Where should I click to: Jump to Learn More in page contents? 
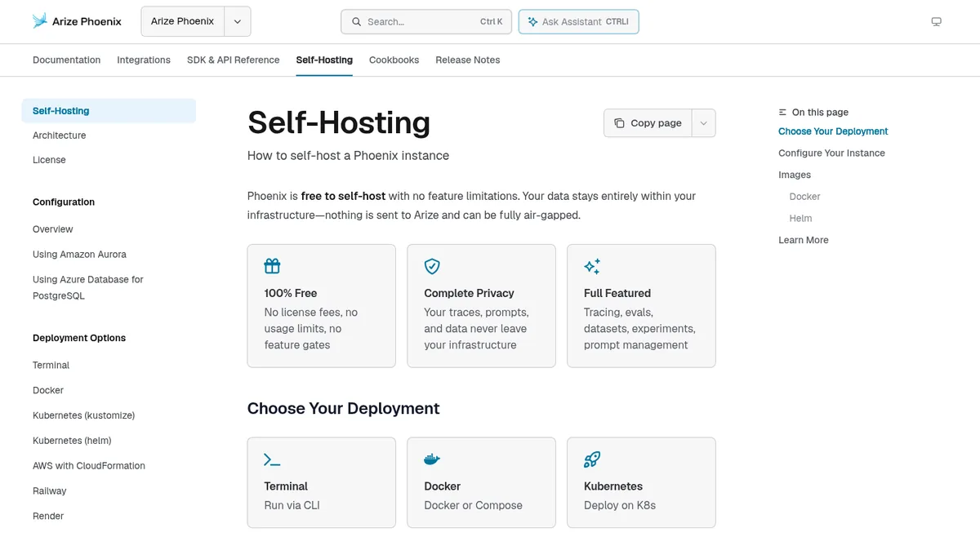pos(804,240)
